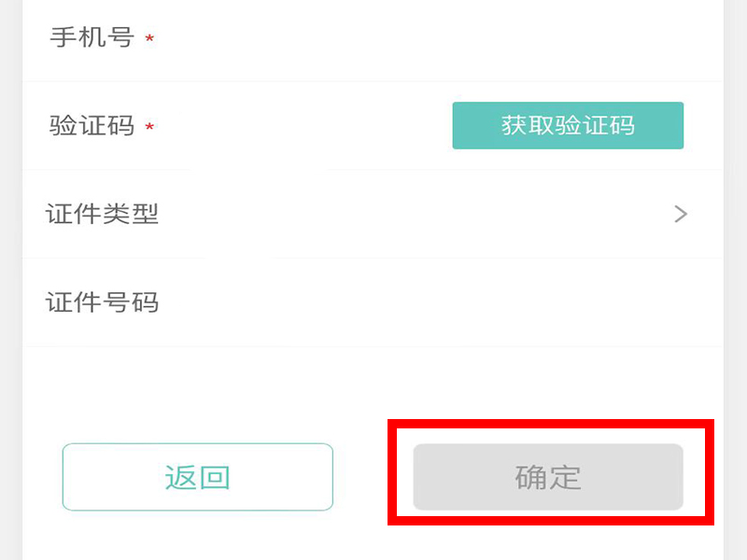Expand 证件类型 with the right chevron
The width and height of the screenshot is (747, 560).
click(681, 214)
